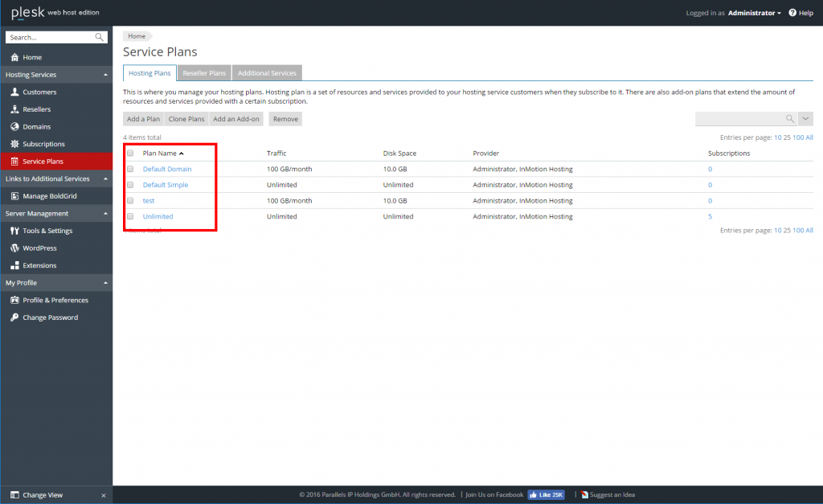The image size is (823, 504).
Task: Click the Add a Plan button
Action: (143, 119)
